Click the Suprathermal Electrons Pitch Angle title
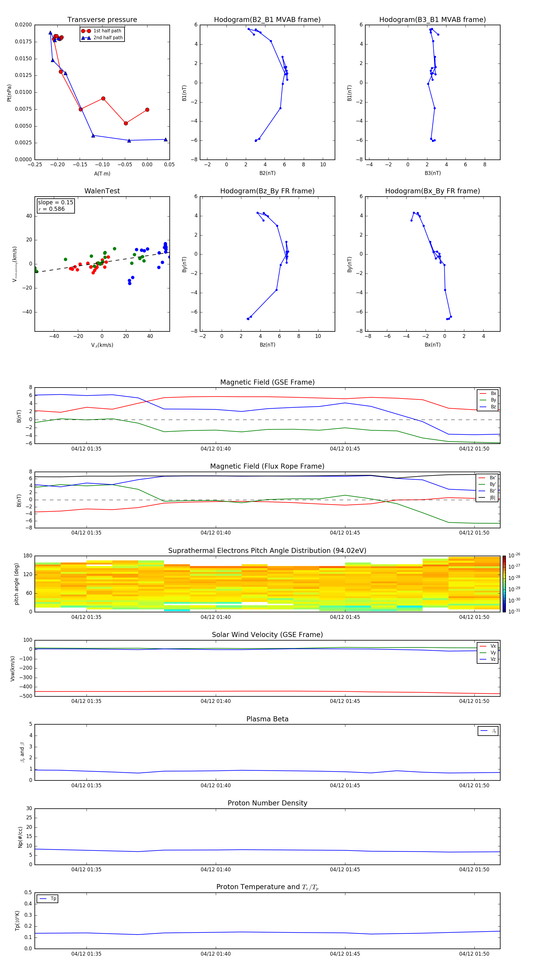 tap(267, 551)
